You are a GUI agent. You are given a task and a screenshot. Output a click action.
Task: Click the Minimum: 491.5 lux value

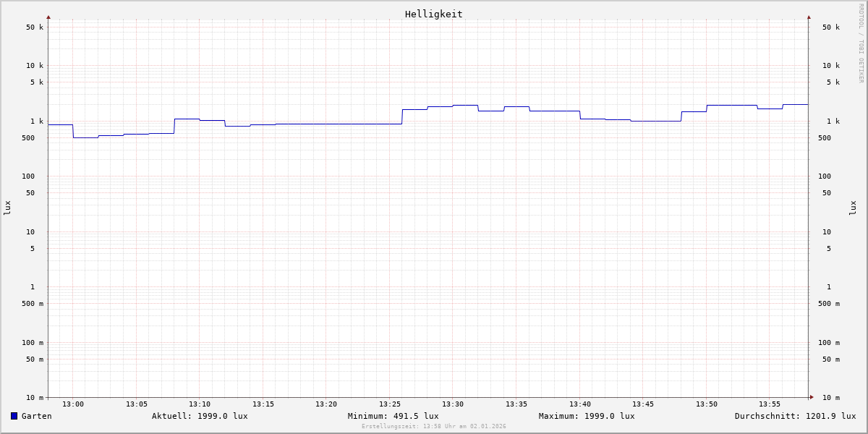(x=393, y=416)
